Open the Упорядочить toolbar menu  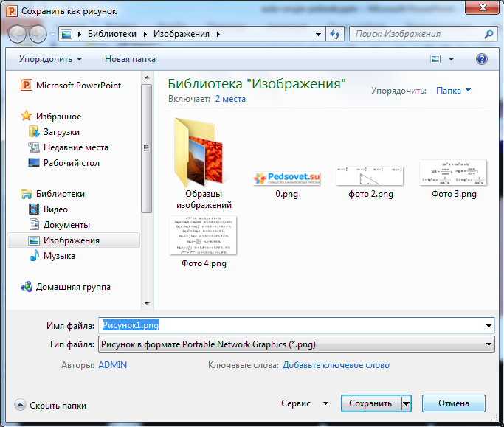tap(50, 59)
